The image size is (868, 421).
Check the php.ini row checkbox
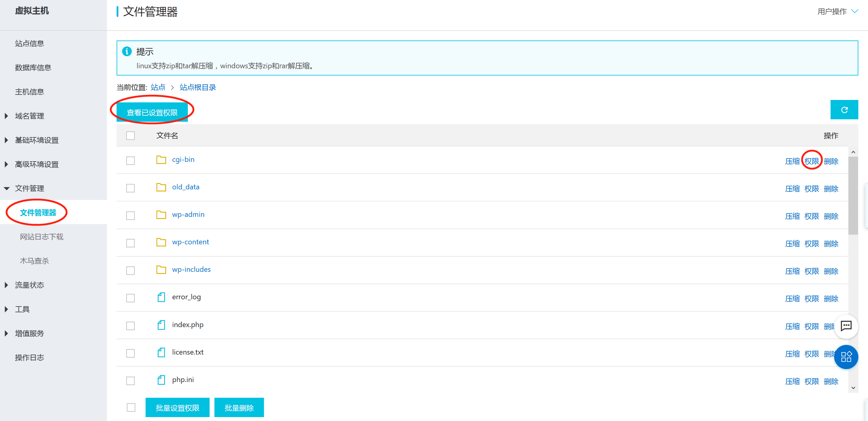coord(130,381)
